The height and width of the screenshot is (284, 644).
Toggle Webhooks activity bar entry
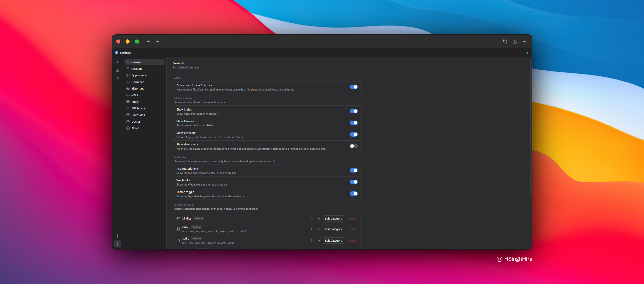[x=354, y=182]
